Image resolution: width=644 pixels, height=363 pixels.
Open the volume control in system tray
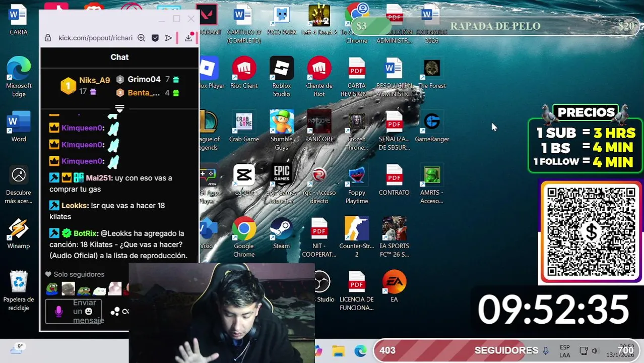click(595, 351)
